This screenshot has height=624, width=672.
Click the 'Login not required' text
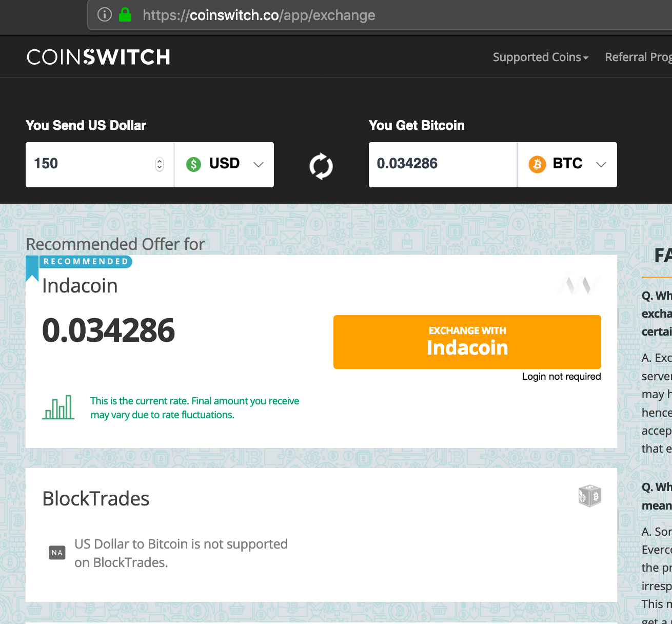click(561, 376)
